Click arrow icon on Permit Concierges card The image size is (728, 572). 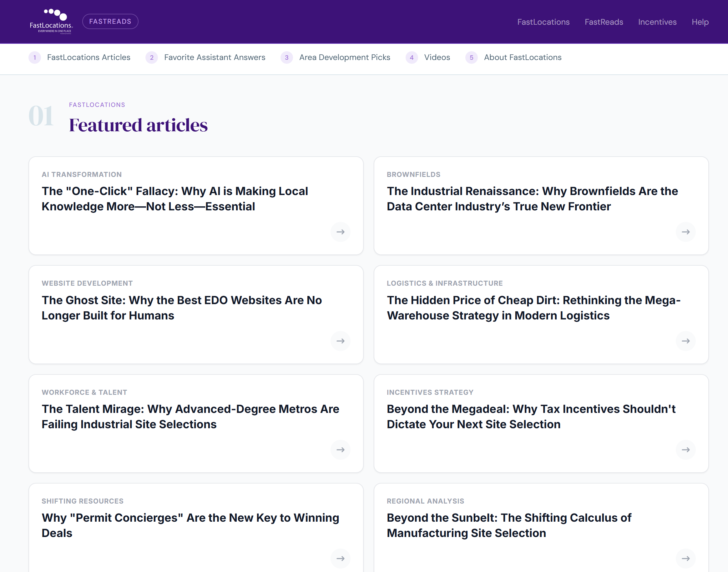340,559
